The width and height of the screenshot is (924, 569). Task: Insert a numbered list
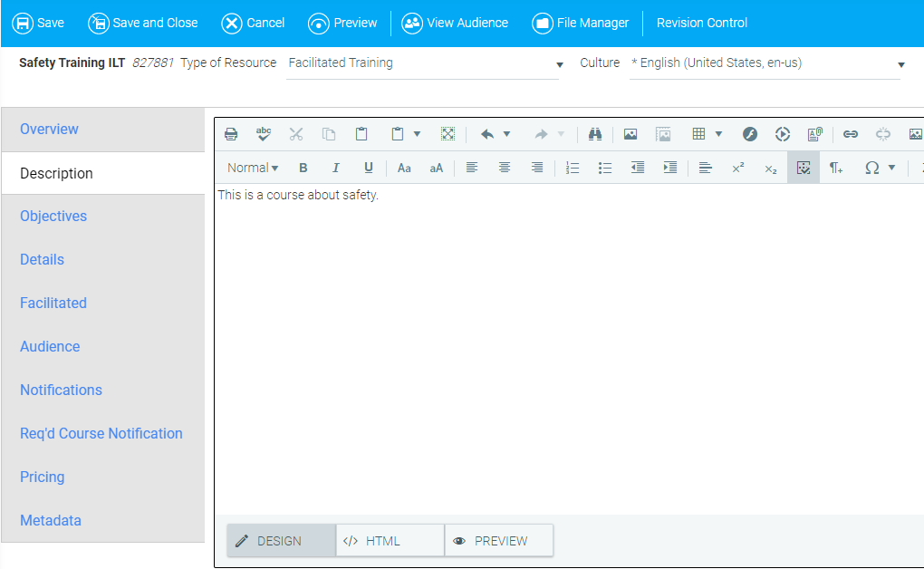pos(573,168)
